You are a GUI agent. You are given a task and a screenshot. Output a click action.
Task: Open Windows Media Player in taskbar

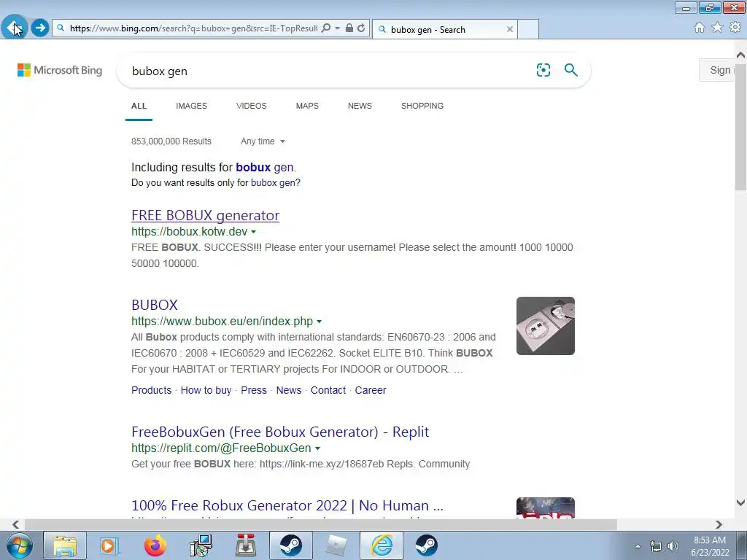[x=109, y=545]
